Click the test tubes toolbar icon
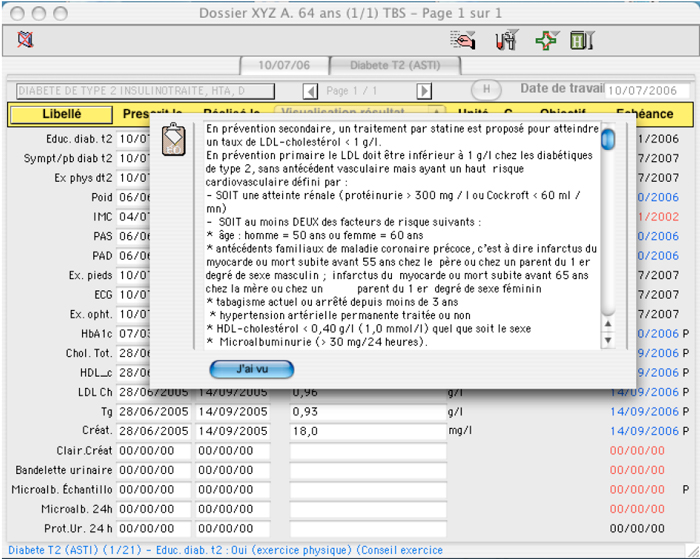This screenshot has height=559, width=700. tap(505, 41)
